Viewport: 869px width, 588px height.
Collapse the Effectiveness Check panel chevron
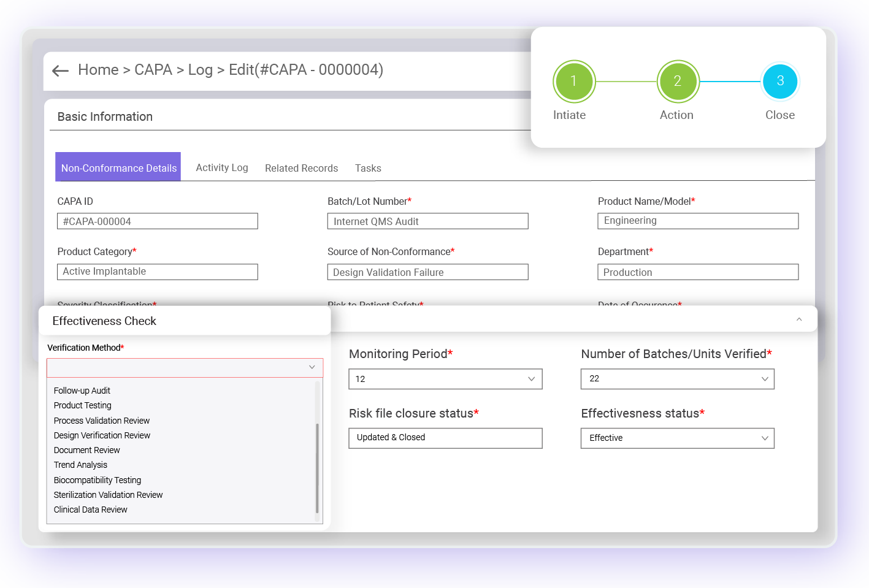click(799, 319)
